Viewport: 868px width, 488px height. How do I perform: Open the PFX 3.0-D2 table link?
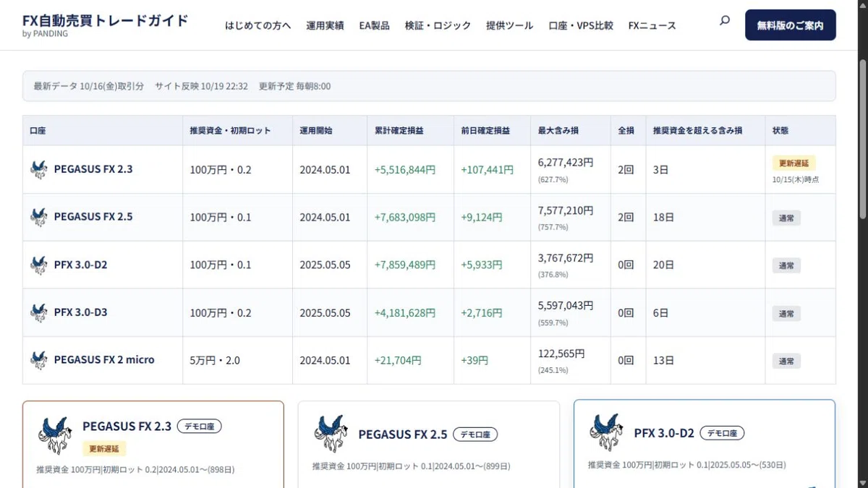tap(80, 265)
